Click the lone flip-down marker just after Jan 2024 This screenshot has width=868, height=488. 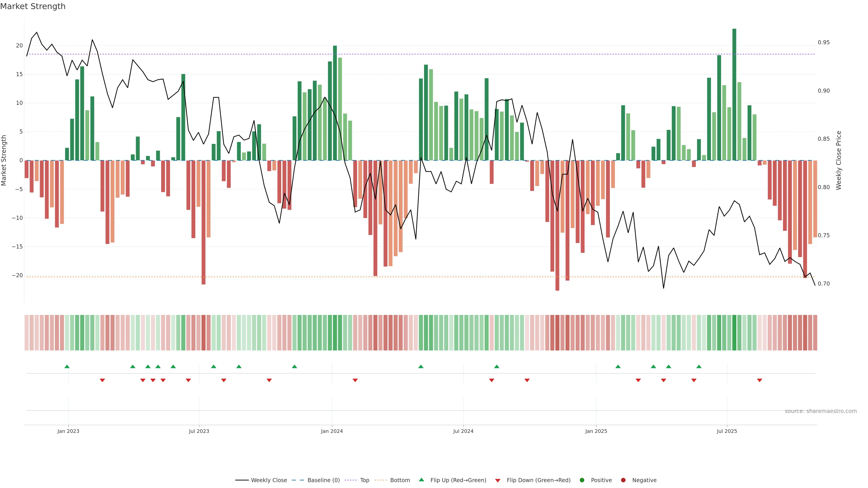[x=355, y=380]
